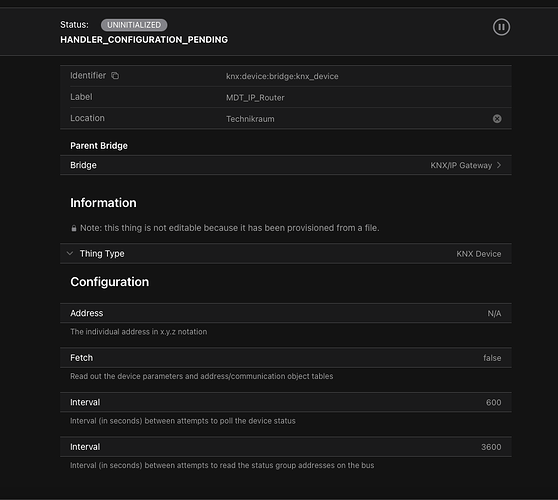
Task: Click the KNX/IP Gateway link text
Action: coord(461,165)
